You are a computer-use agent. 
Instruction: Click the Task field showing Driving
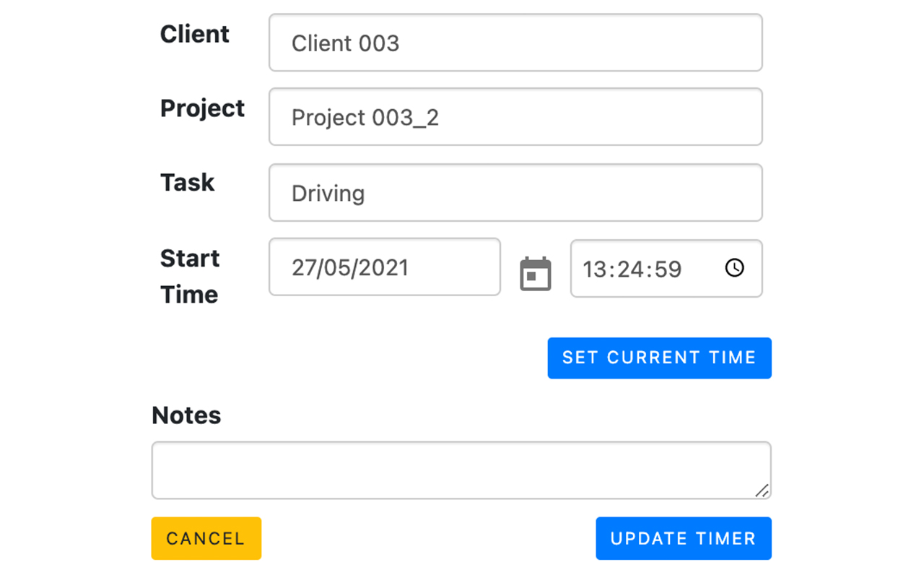coord(515,192)
